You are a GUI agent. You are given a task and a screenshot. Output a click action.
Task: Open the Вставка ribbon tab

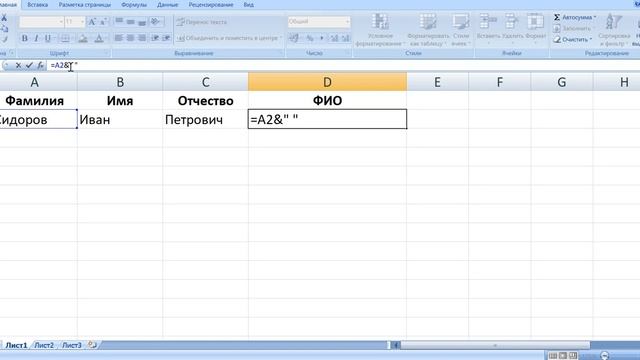[38, 5]
